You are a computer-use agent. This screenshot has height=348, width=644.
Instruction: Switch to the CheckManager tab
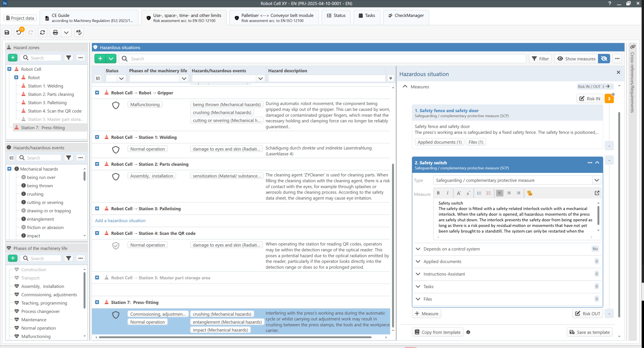[x=406, y=15]
